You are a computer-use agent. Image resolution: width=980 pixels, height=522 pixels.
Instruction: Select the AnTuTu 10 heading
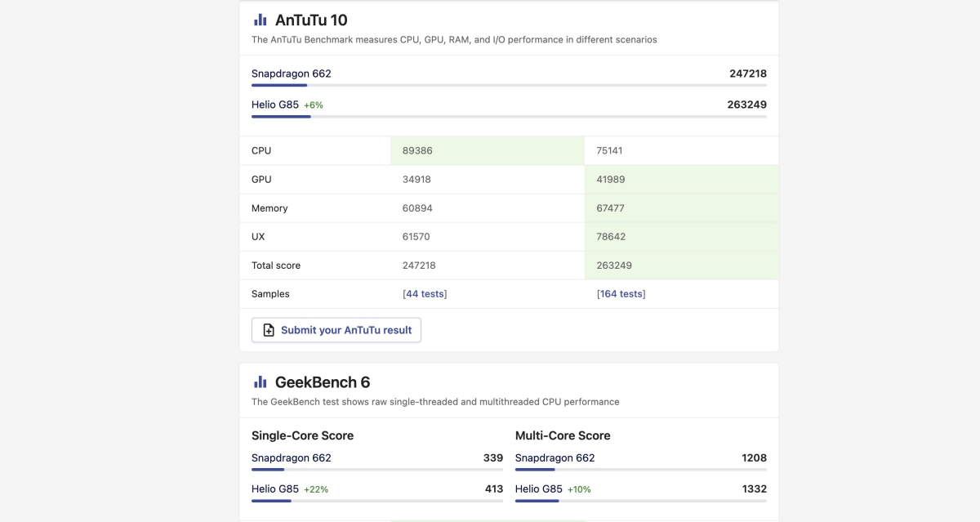311,20
